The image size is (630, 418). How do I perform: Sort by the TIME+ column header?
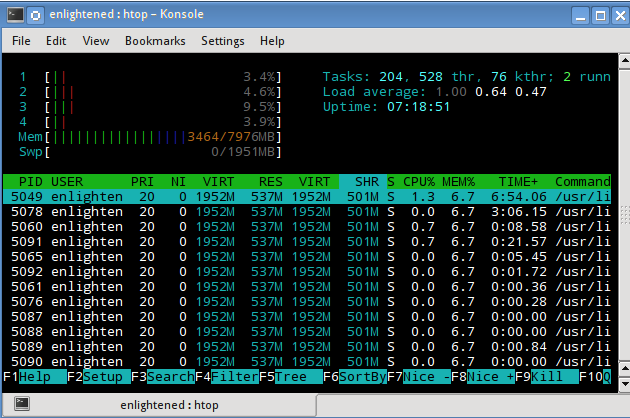(x=518, y=182)
